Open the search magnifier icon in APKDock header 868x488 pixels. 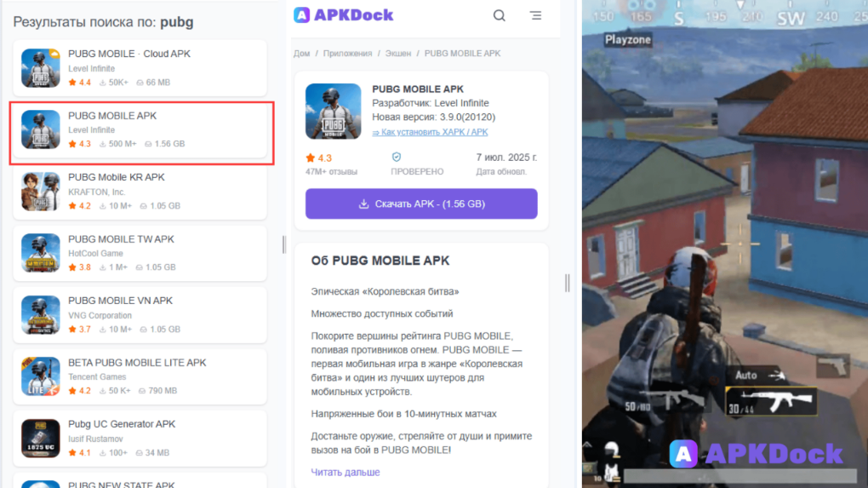tap(499, 15)
